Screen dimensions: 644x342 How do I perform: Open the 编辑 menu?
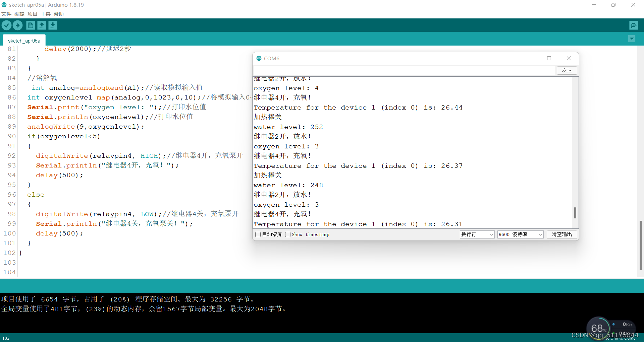[19, 14]
